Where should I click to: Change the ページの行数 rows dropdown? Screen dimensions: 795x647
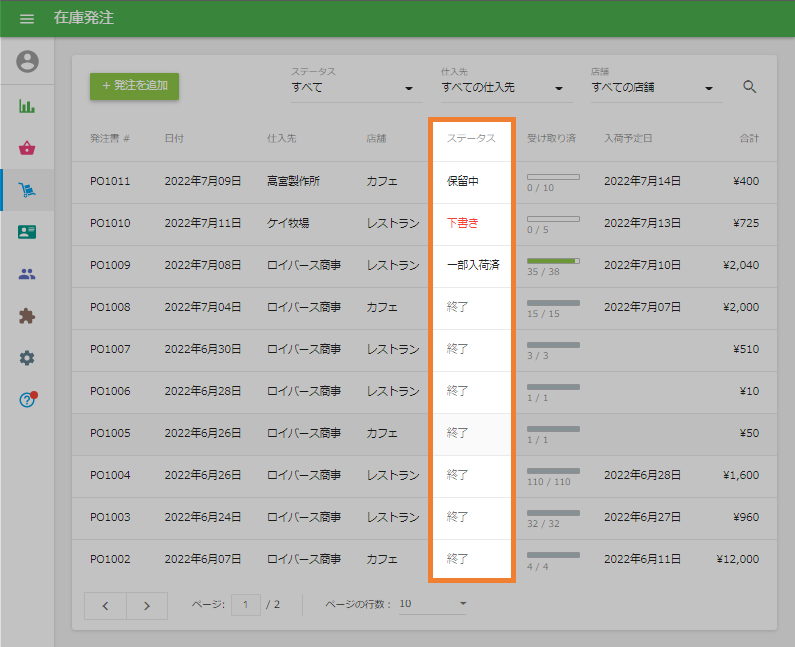pyautogui.click(x=433, y=604)
